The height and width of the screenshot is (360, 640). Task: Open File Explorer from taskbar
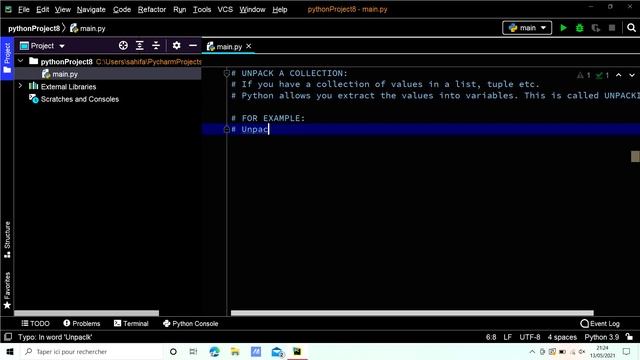point(235,351)
